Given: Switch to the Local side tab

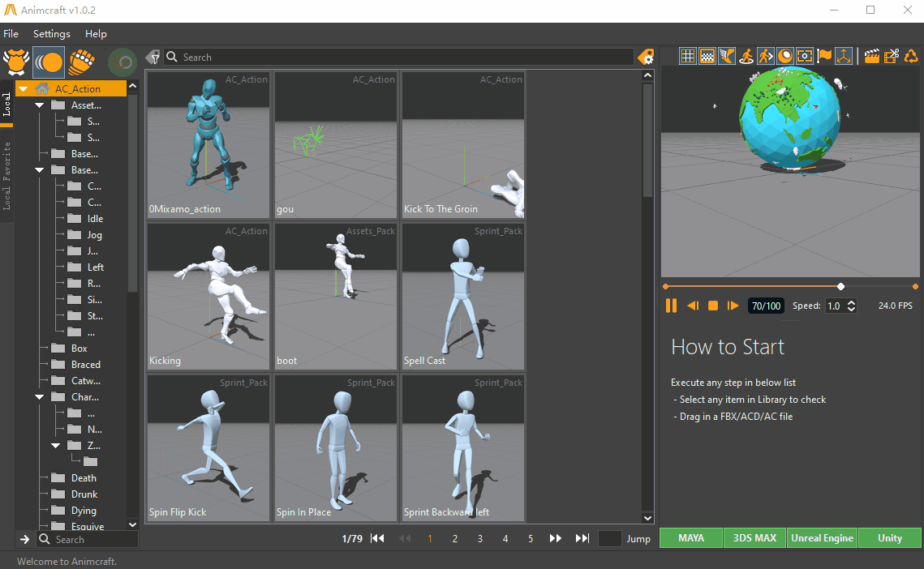Looking at the screenshot, I should [x=6, y=105].
